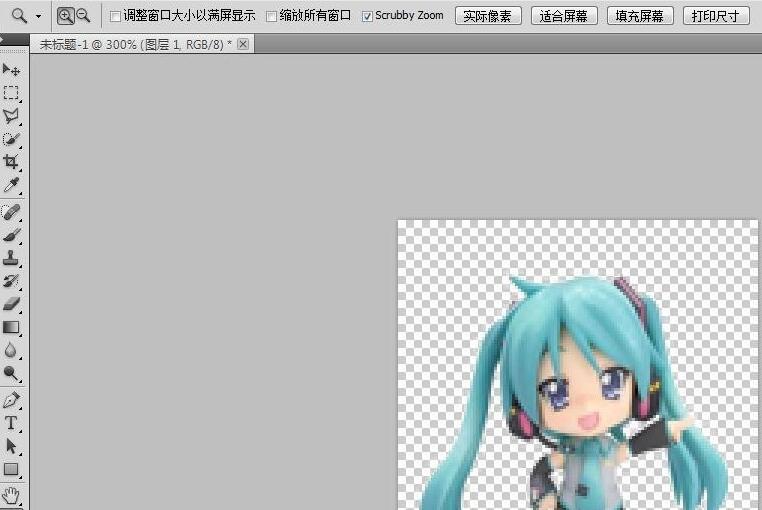Select the Clone Stamp tool
The image size is (762, 510).
click(11, 258)
